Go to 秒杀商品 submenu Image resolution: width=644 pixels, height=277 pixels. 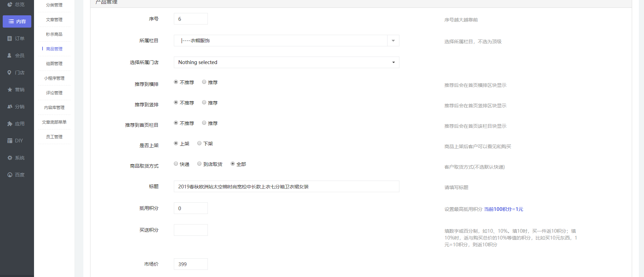(x=54, y=34)
